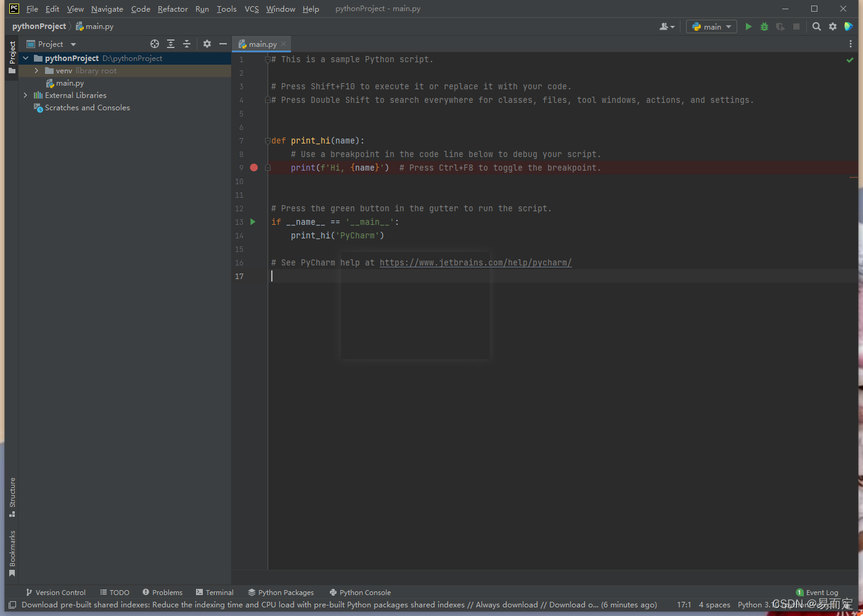Select Opened File using the crosshair icon
863x616 pixels.
coord(154,44)
